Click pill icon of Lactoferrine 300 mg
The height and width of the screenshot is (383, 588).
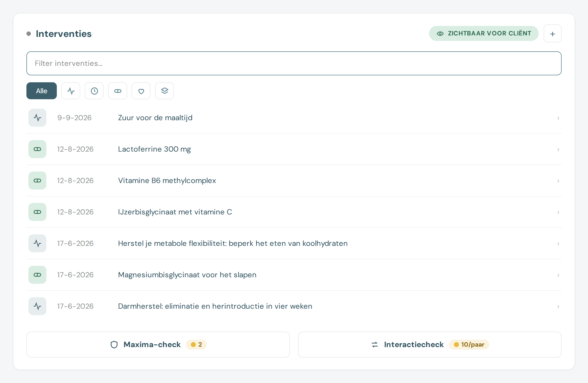[37, 149]
